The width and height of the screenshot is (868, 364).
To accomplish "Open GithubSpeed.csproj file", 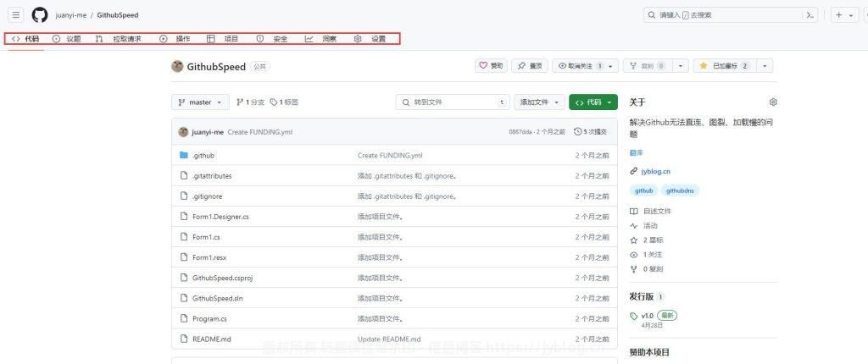I will pos(222,279).
